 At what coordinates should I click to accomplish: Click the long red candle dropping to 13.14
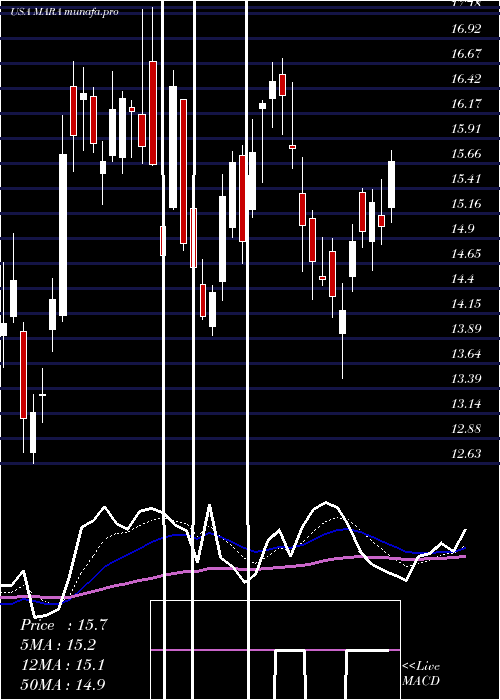click(23, 375)
